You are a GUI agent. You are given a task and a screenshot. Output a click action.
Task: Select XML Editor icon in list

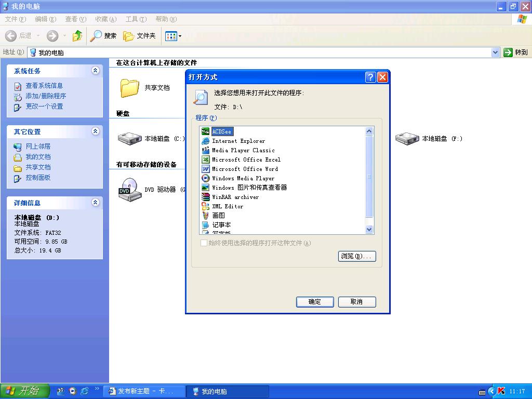(205, 206)
